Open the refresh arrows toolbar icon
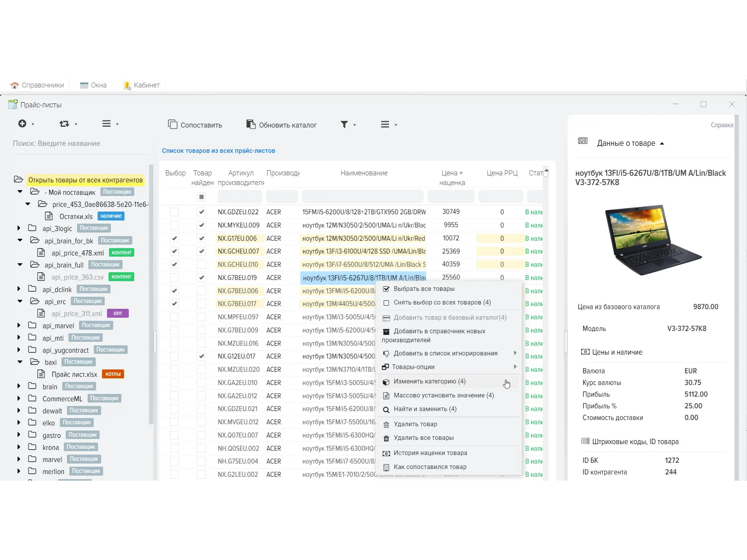This screenshot has height=560, width=747. (64, 124)
